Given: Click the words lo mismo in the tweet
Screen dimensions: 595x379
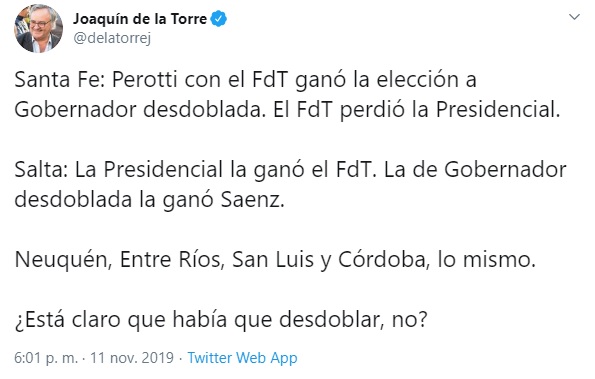Looking at the screenshot, I should coord(486,260).
